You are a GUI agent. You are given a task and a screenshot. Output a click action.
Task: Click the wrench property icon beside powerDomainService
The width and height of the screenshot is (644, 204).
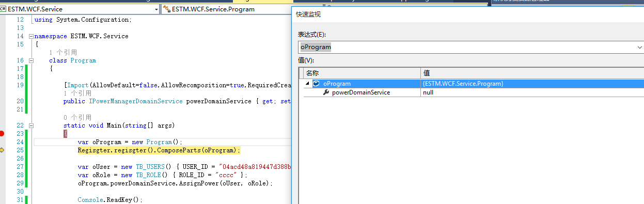[326, 92]
